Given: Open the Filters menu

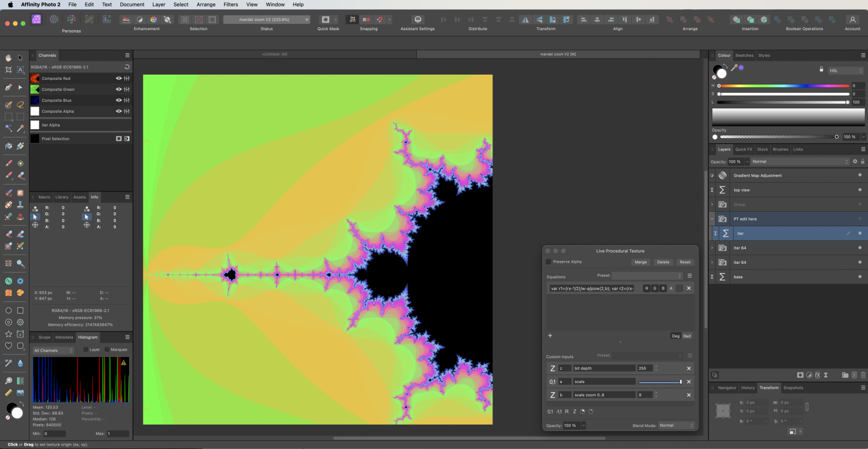Looking at the screenshot, I should pyautogui.click(x=230, y=4).
